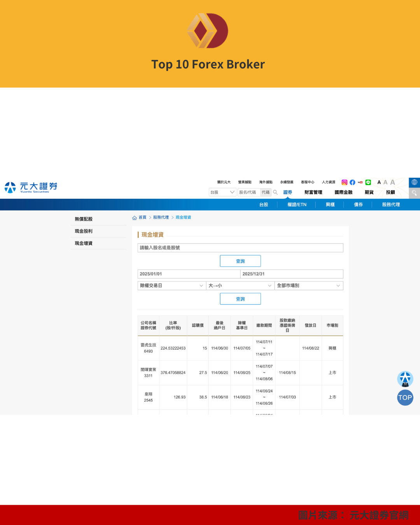Click the magnifier icon beside stock code field
The image size is (420, 525).
[x=275, y=192]
